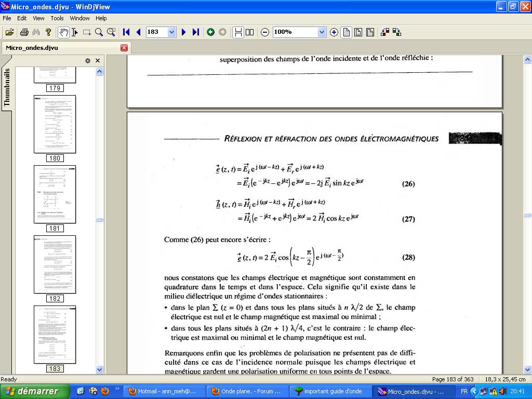The width and height of the screenshot is (532, 399).
Task: Open the View menu
Action: coord(38,18)
